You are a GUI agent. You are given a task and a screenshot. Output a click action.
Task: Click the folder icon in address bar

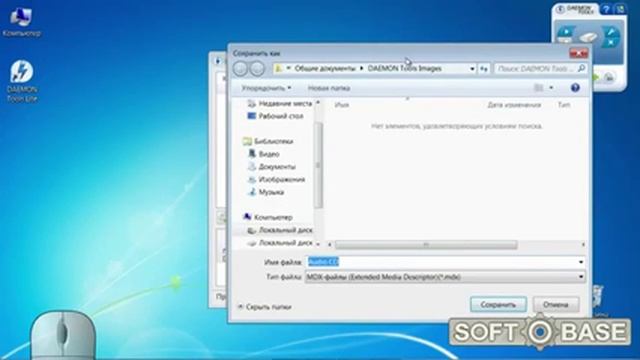click(x=279, y=69)
